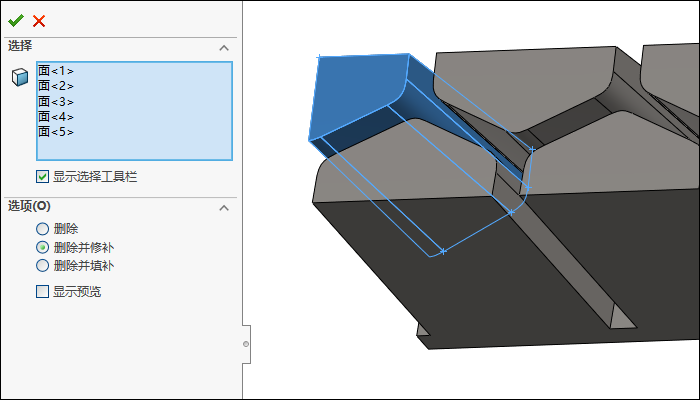Uncheck the 显示选择工具栏 checkbox
This screenshot has height=400, width=700.
(x=42, y=177)
